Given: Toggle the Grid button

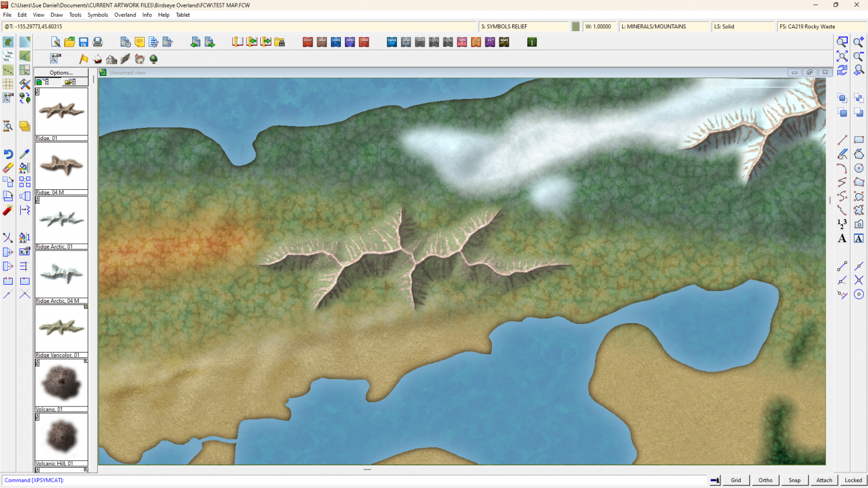Looking at the screenshot, I should pos(735,480).
